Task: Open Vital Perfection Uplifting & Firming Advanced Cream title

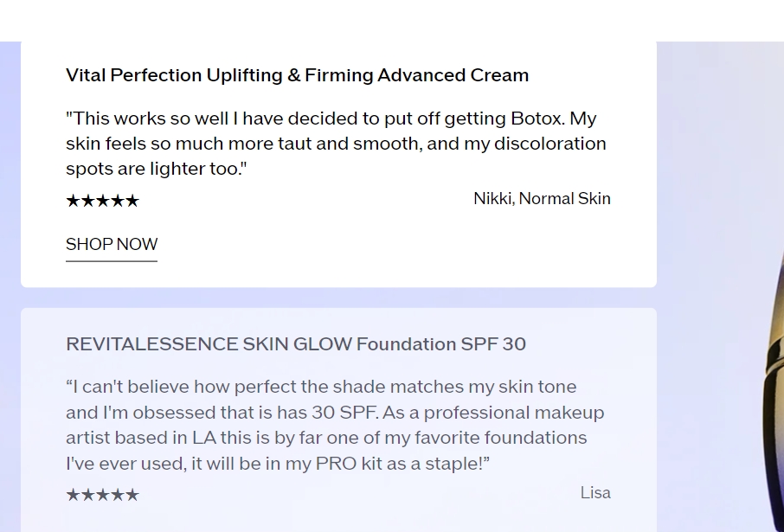Action: (297, 75)
